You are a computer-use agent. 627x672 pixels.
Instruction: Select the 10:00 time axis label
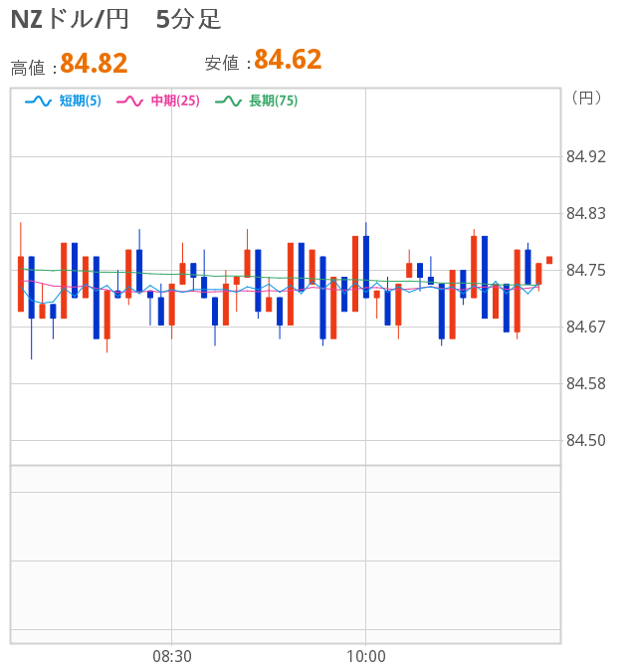365,656
